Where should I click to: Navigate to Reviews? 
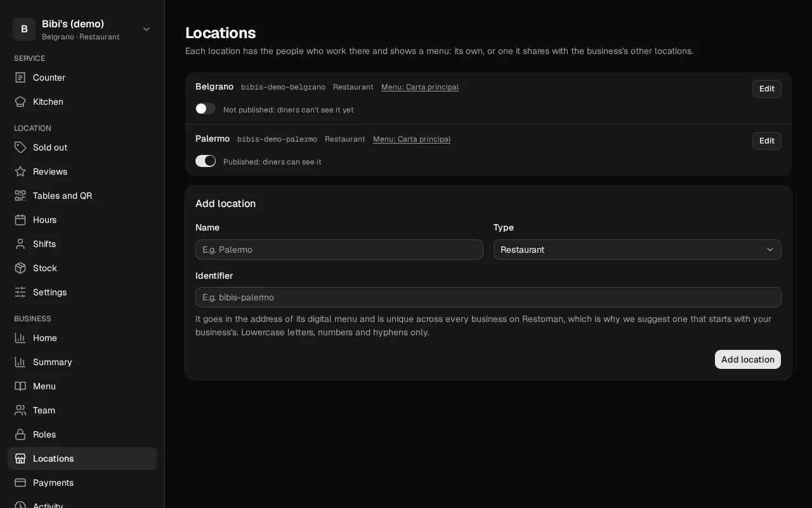point(82,171)
